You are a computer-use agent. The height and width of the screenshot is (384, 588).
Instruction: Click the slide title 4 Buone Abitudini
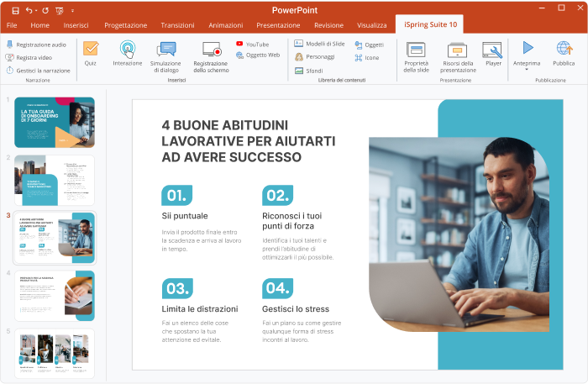[x=249, y=141]
